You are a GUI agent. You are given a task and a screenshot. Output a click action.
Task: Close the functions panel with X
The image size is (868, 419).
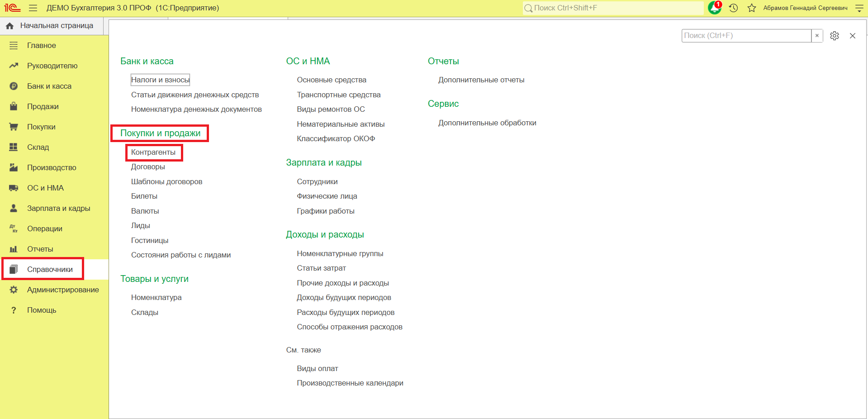click(x=853, y=36)
